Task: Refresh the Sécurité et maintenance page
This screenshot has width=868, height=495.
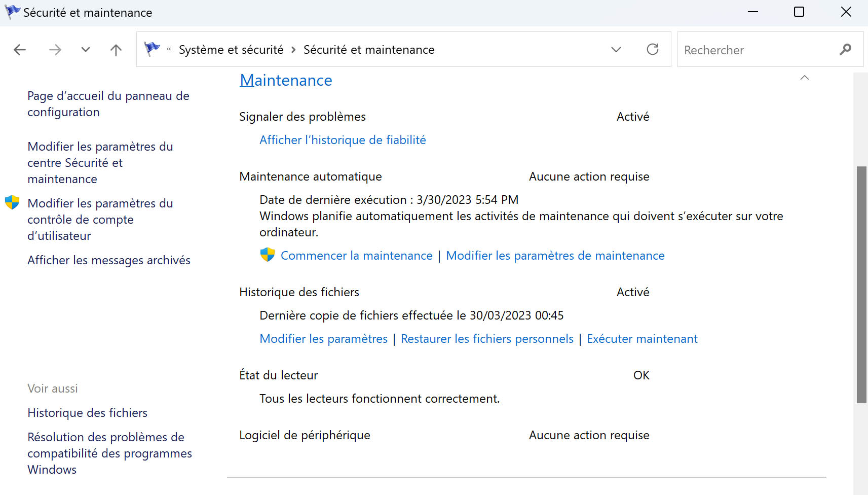Action: [x=653, y=49]
